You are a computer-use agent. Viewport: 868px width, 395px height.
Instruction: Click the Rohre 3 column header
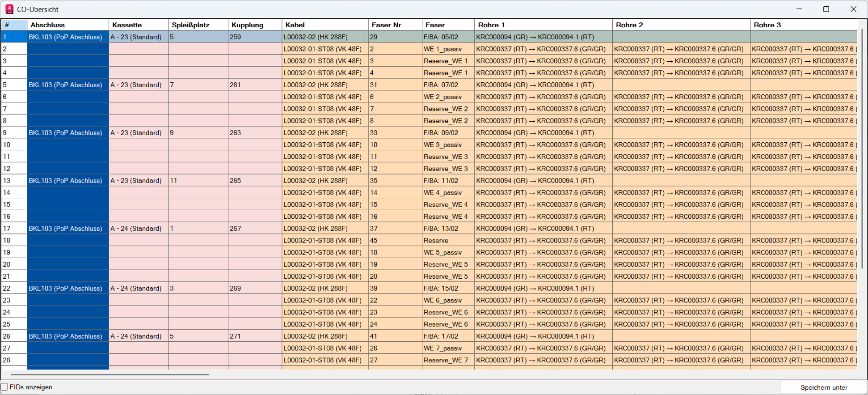click(804, 25)
